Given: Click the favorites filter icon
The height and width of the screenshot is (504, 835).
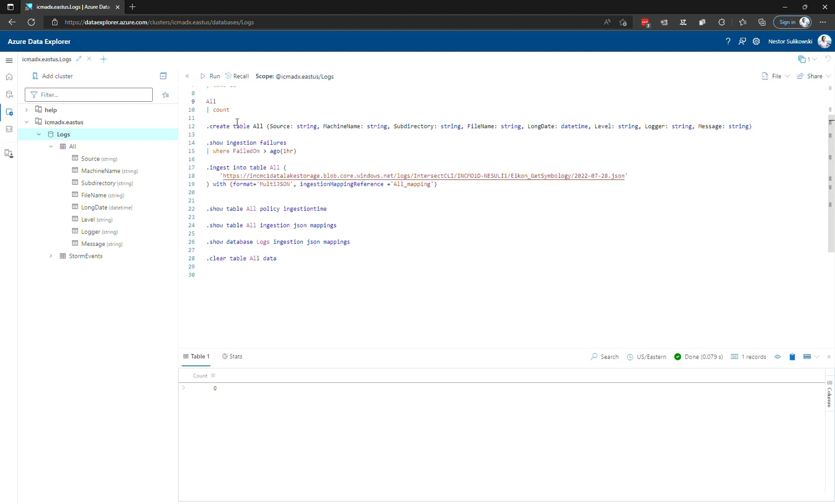Looking at the screenshot, I should [x=165, y=95].
